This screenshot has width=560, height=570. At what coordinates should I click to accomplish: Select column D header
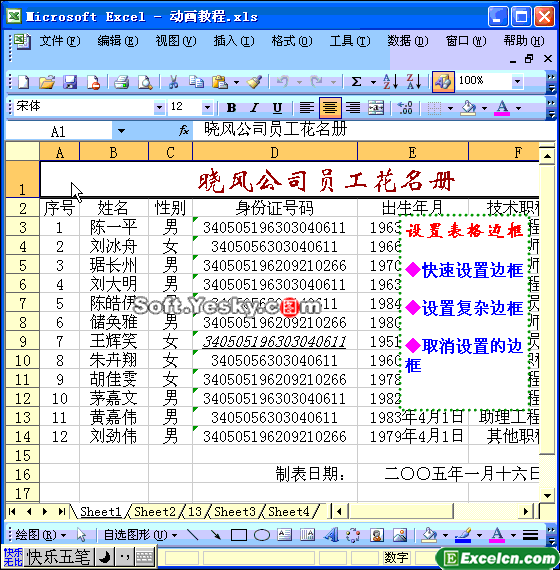(x=275, y=152)
